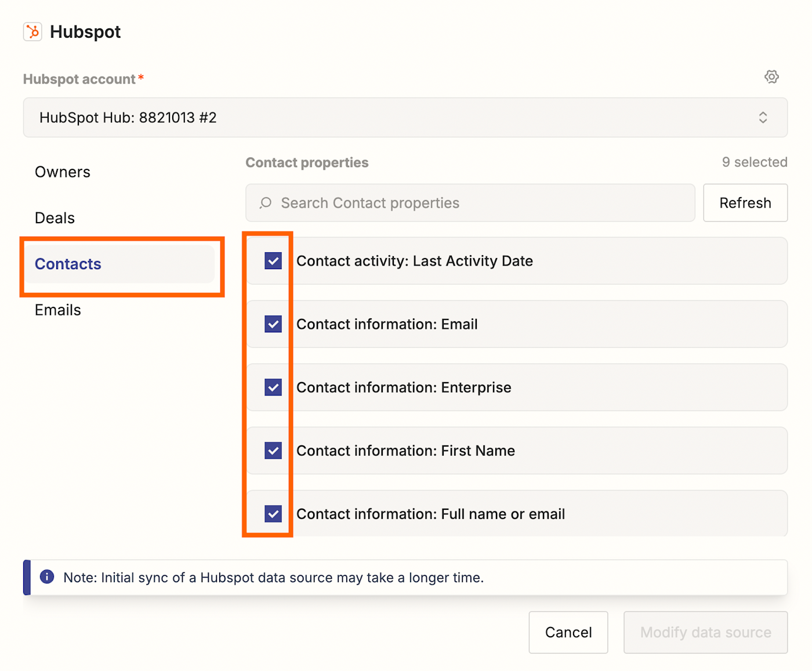This screenshot has width=812, height=671.
Task: Click the initial sync note text
Action: [x=273, y=578]
